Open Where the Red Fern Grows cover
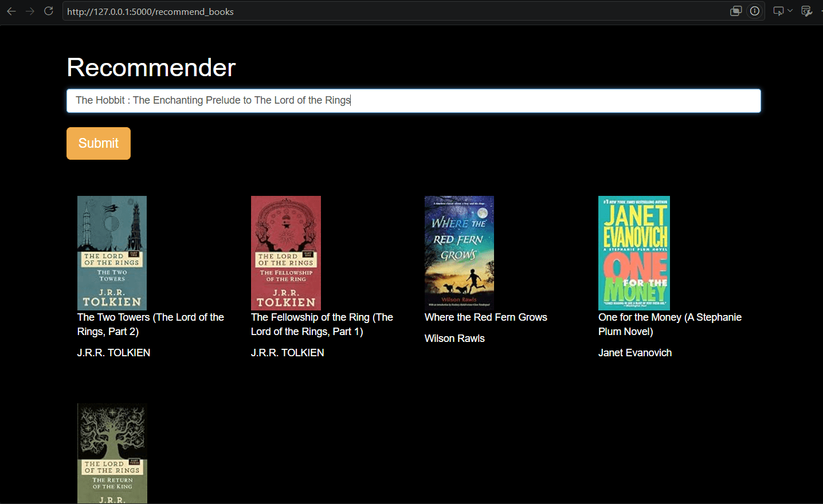The height and width of the screenshot is (504, 823). [459, 253]
